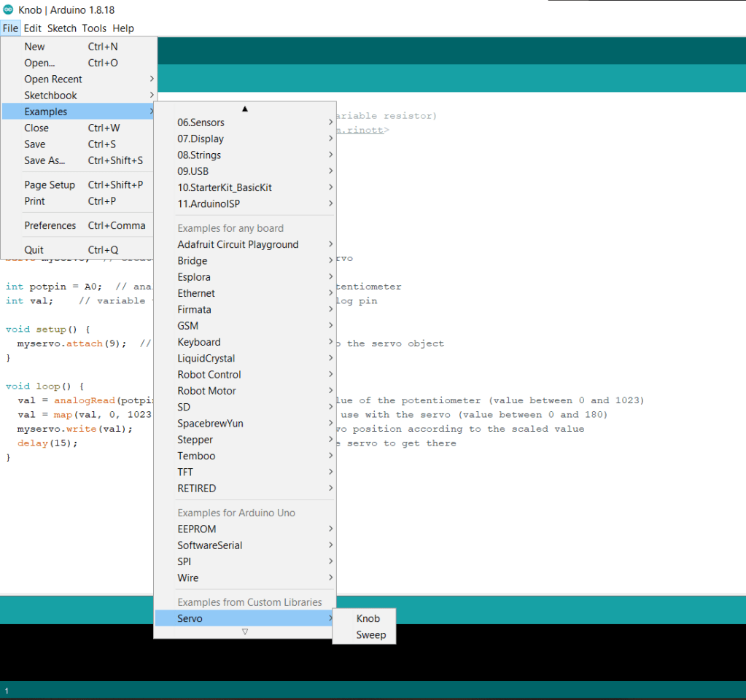Click the Arduino logo in title bar
This screenshot has height=700, width=746.
[x=8, y=10]
